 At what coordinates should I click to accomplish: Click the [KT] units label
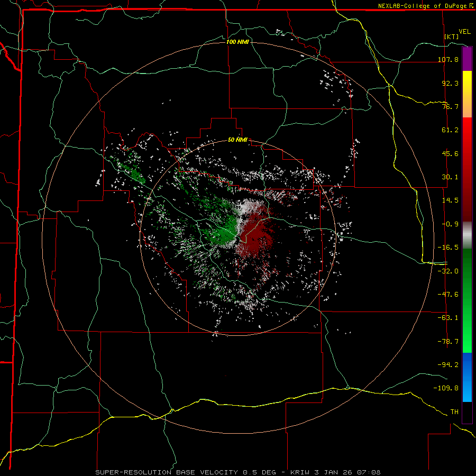tap(452, 36)
